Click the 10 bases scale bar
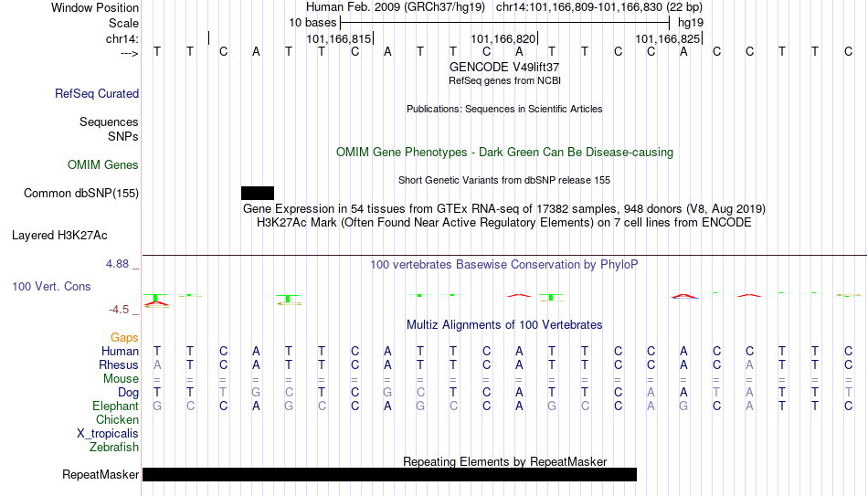This screenshot has width=868, height=496. tap(505, 23)
